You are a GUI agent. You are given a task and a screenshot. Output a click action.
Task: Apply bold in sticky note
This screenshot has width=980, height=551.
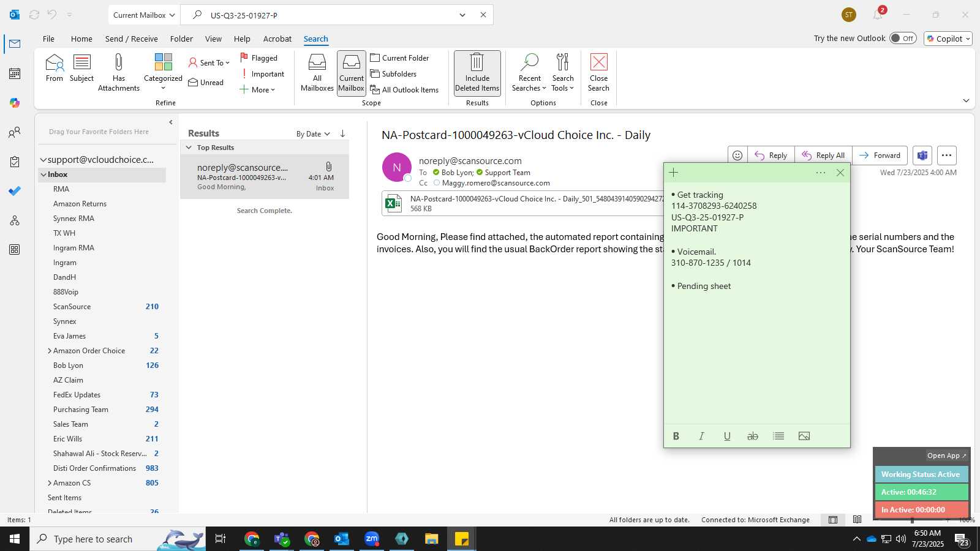[x=676, y=436]
